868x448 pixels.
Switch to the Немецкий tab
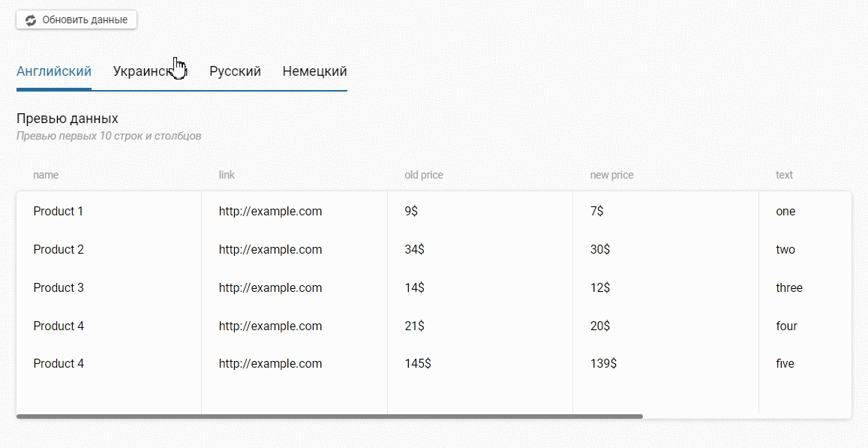click(314, 72)
